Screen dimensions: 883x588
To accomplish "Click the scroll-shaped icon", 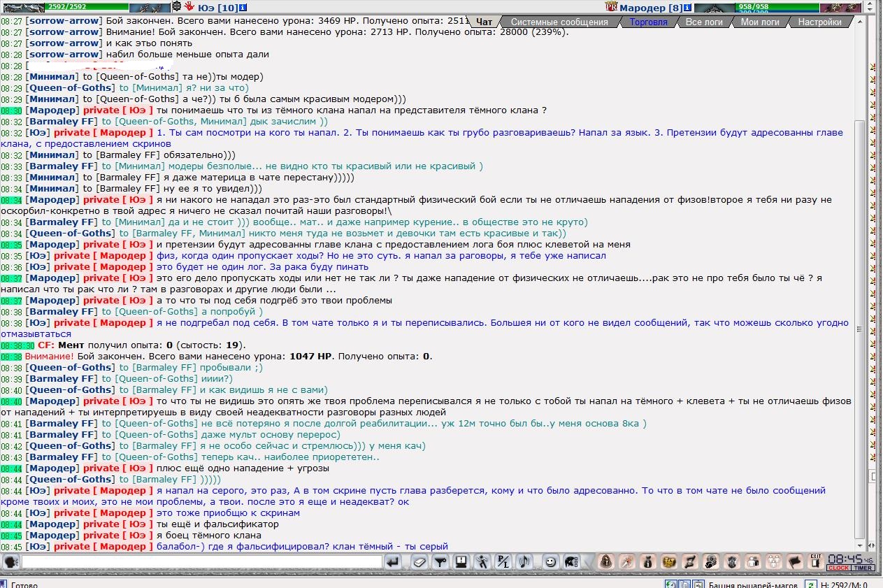I will (x=691, y=562).
